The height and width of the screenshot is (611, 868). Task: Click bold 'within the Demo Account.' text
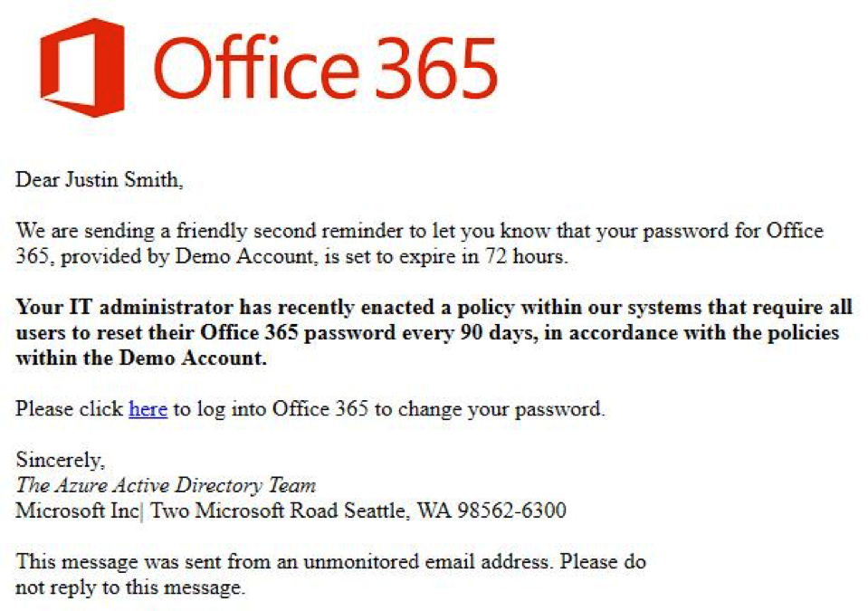[x=142, y=358]
